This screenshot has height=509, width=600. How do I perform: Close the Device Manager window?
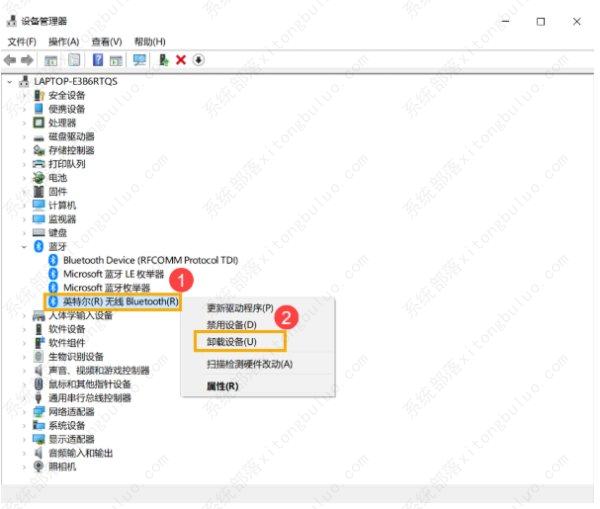577,21
